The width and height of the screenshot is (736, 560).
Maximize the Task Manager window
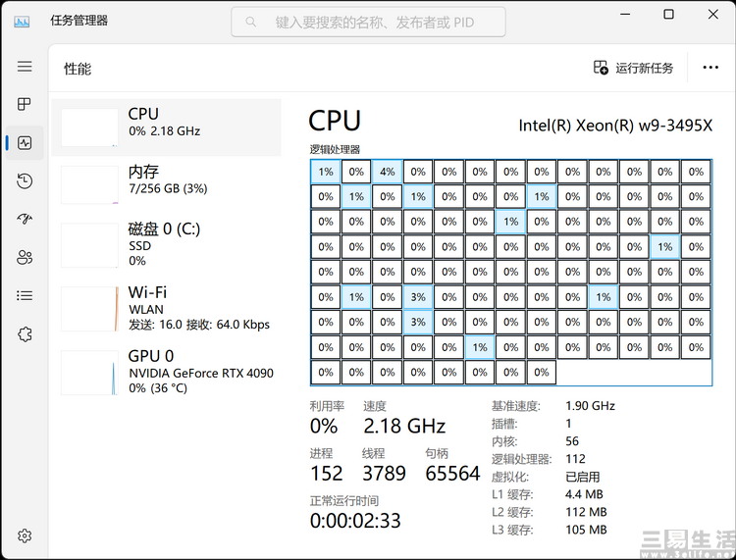[x=668, y=15]
